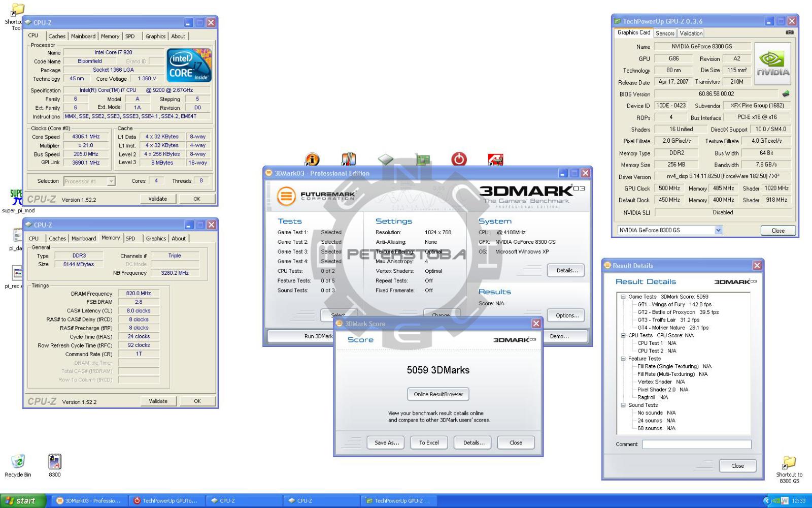Screen dimensions: 812x508
Task: Click the W tray icon near the clock
Action: tap(785, 501)
